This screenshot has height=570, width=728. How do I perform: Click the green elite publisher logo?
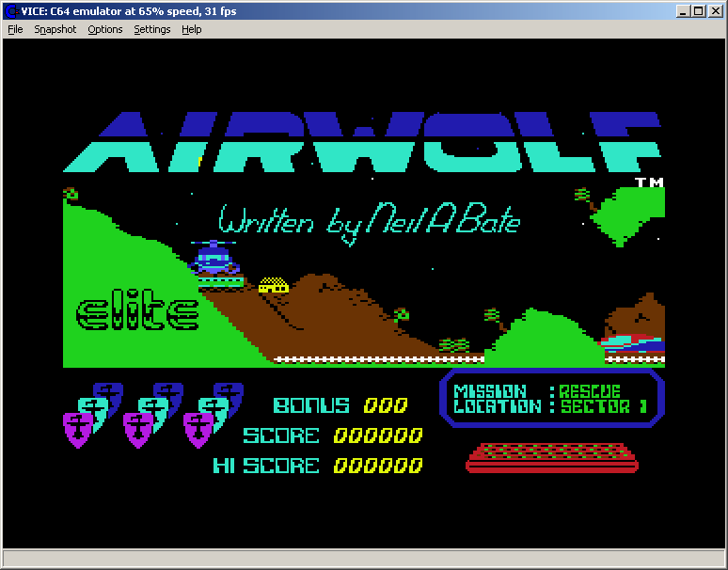pyautogui.click(x=137, y=309)
